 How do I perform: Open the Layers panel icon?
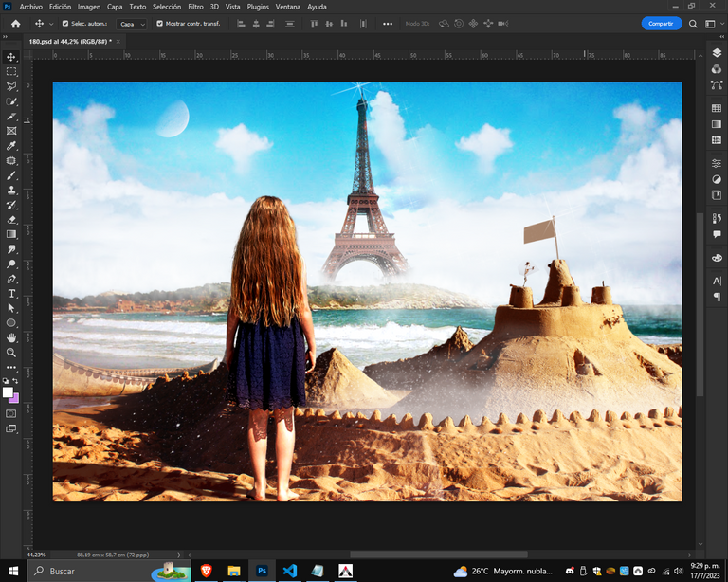[717, 53]
